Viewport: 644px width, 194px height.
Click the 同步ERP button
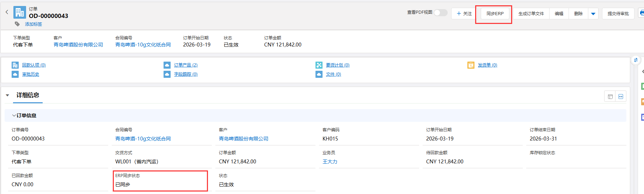click(x=495, y=14)
